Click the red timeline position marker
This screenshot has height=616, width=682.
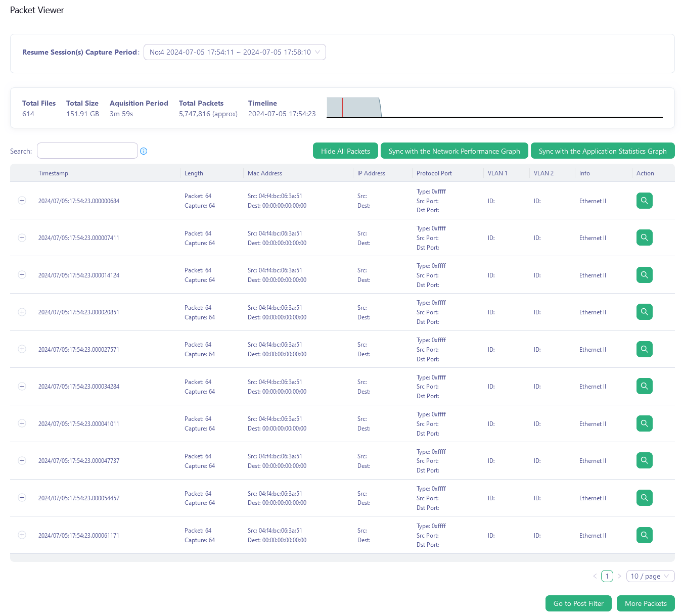342,108
